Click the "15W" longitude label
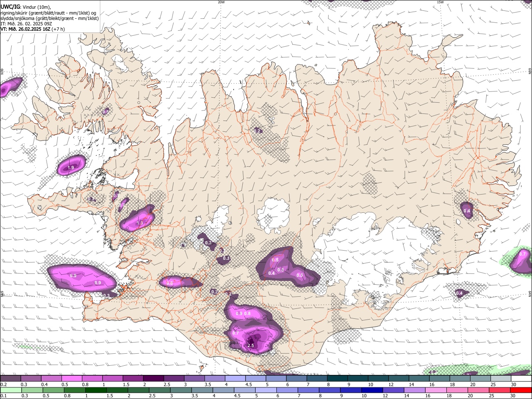This screenshot has width=532, height=399. (x=440, y=2)
